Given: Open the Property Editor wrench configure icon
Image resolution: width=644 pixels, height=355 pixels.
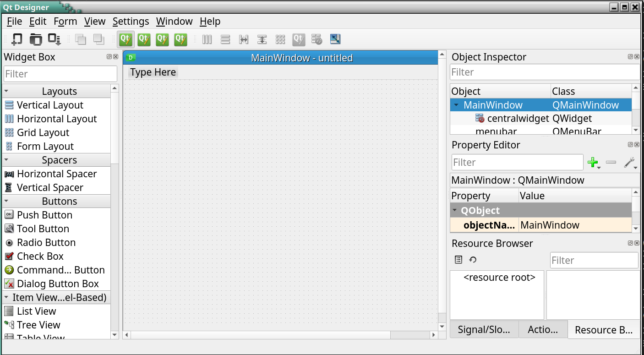Looking at the screenshot, I should tap(630, 163).
